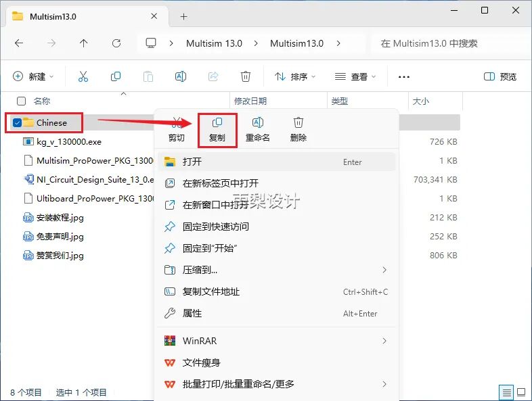Viewport: 532px width, 401px height.
Task: Click the This PC monitor icon in address bar
Action: coord(151,43)
